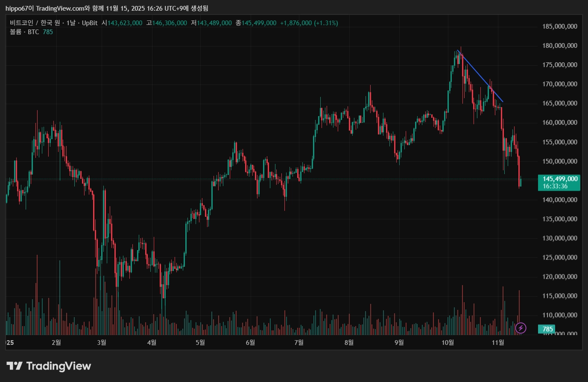
Task: Click the 180,000,000 price axis level
Action: (560, 46)
